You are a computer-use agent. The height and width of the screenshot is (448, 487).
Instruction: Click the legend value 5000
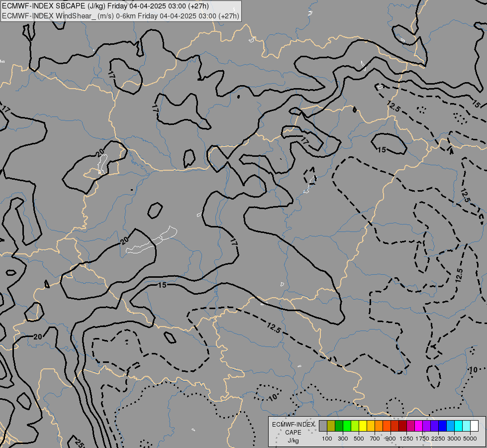470,439
